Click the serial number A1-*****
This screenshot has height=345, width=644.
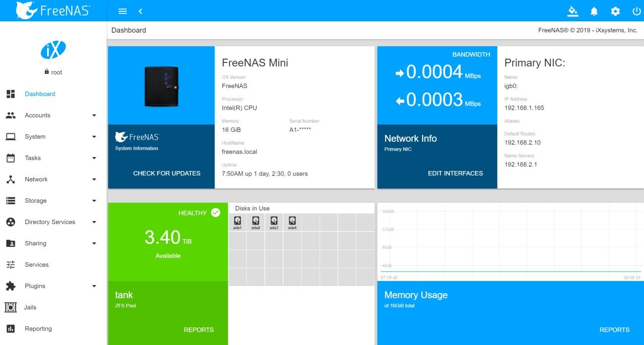[x=300, y=130]
